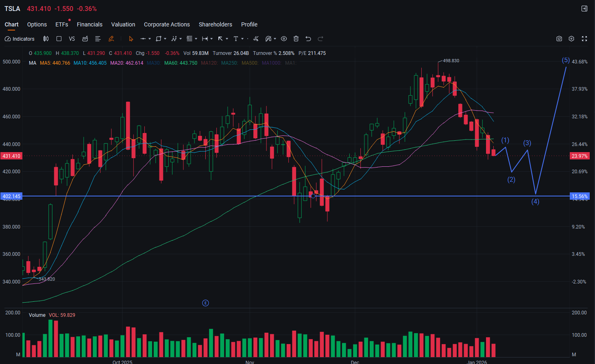Expand the magnet snap dropdown arrow
Viewport: 595px width, 364px height.
click(x=275, y=39)
